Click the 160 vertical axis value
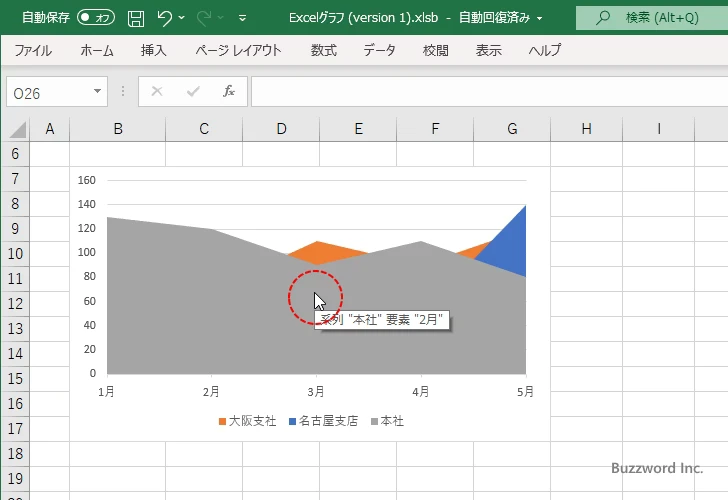Image resolution: width=728 pixels, height=500 pixels. pos(87,180)
